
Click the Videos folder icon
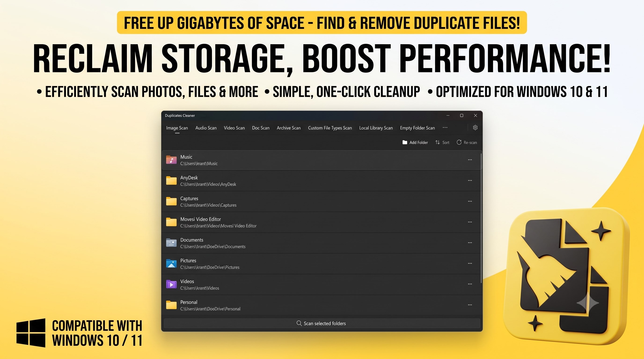point(172,284)
